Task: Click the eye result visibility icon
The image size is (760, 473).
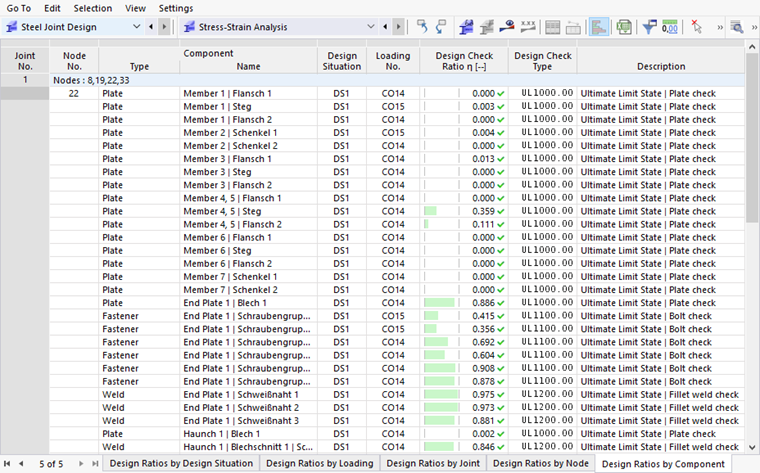Action: tap(507, 27)
